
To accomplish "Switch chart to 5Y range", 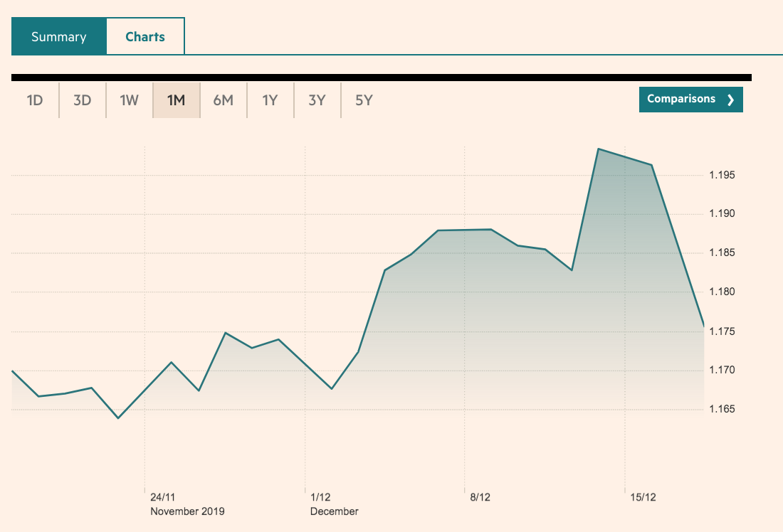I will pos(364,100).
